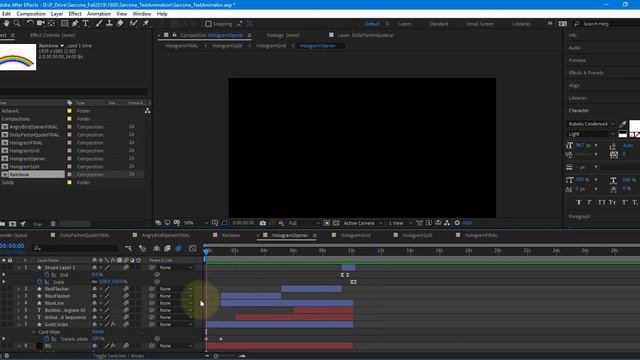Toggle the Frame Blending icon in timeline
The image size is (640, 360).
167,248
